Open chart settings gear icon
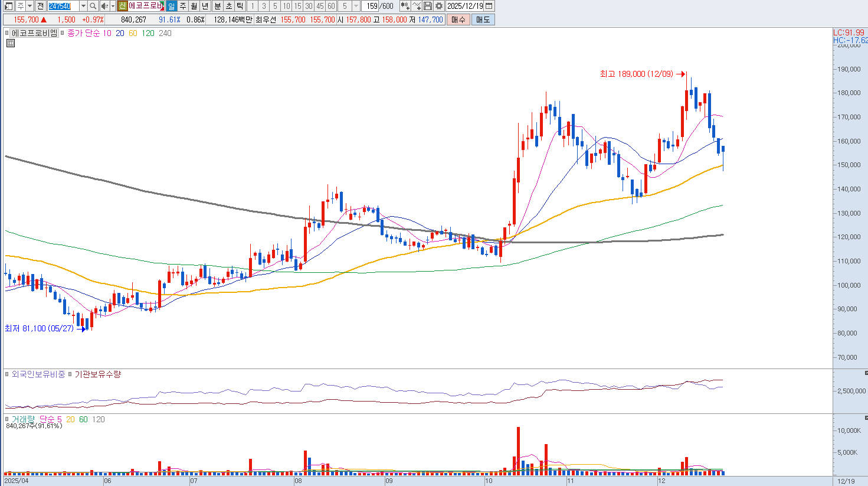This screenshot has width=868, height=486. pyautogui.click(x=439, y=6)
